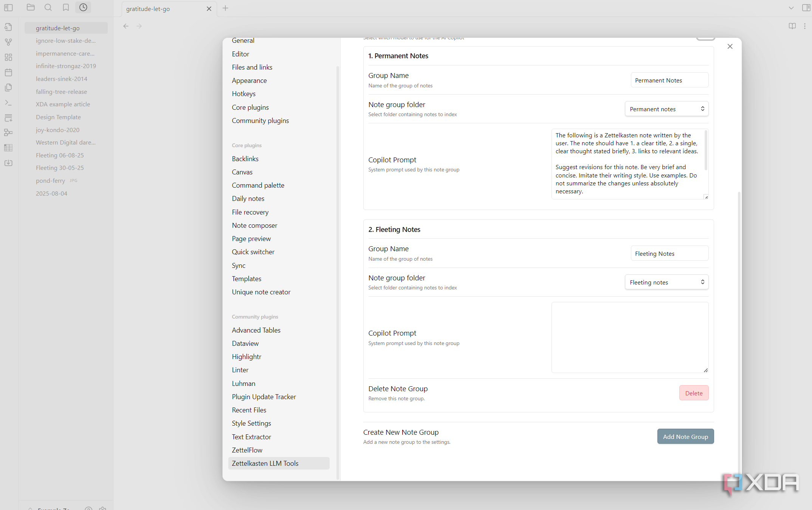Image resolution: width=812 pixels, height=510 pixels.
Task: Edit the Fleeting Notes group name field
Action: pos(669,253)
